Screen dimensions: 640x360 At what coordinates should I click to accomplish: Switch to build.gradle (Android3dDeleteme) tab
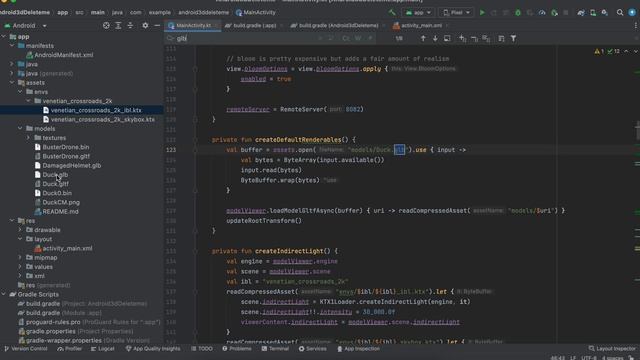338,25
